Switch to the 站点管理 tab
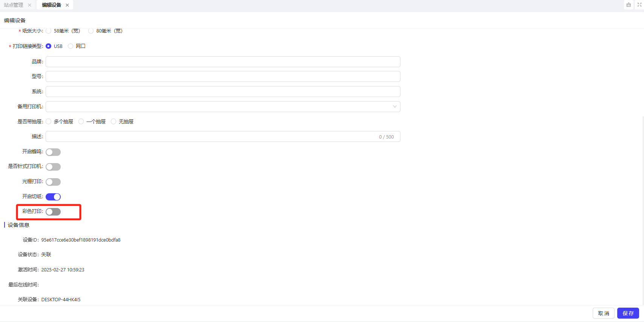 pyautogui.click(x=14, y=5)
